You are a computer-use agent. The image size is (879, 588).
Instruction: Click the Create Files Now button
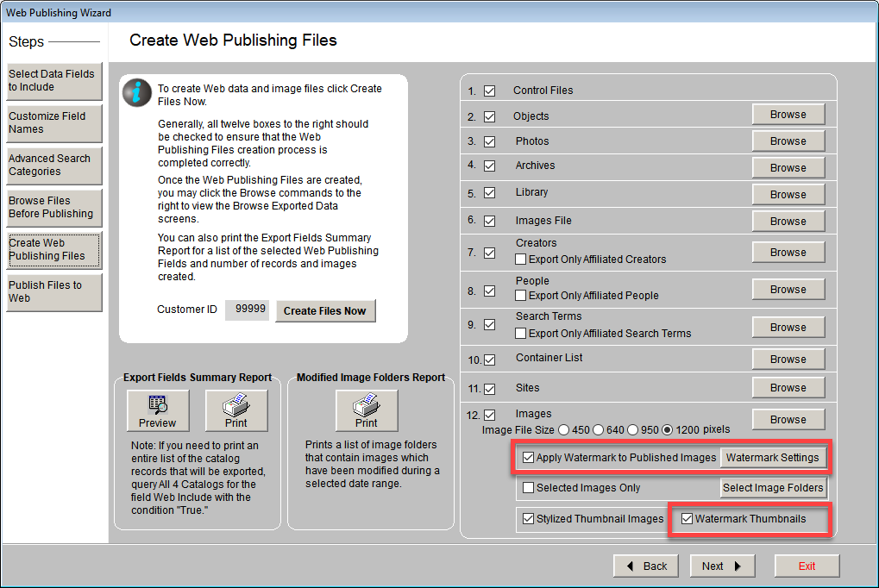pyautogui.click(x=325, y=310)
